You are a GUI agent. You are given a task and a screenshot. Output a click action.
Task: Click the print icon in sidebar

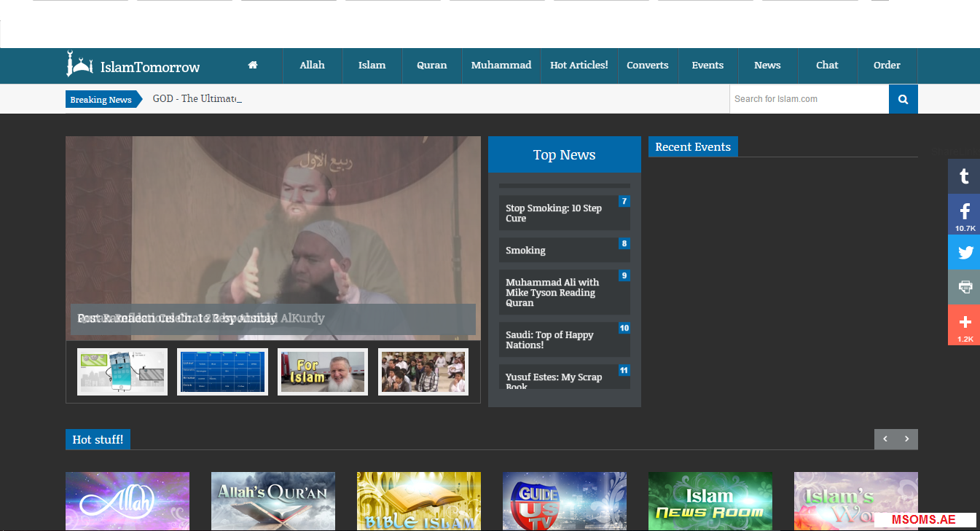pyautogui.click(x=964, y=287)
